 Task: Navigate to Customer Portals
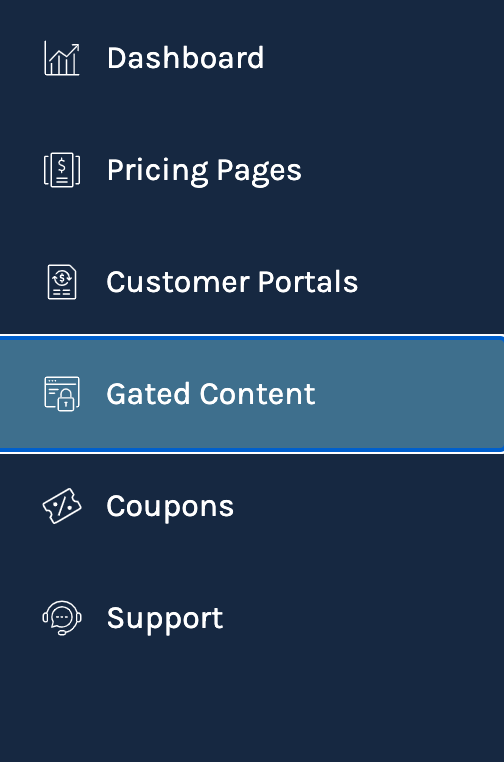(x=252, y=282)
